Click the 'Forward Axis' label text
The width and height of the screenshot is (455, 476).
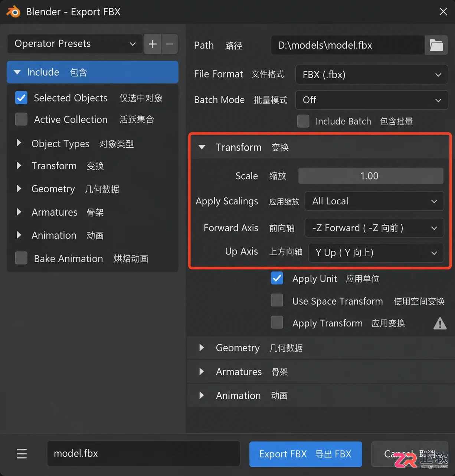(231, 228)
